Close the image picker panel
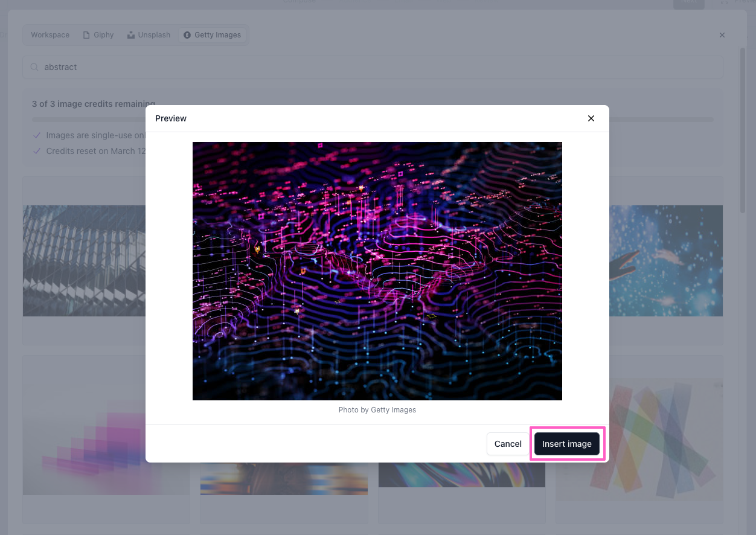Viewport: 756px width, 535px height. point(722,35)
